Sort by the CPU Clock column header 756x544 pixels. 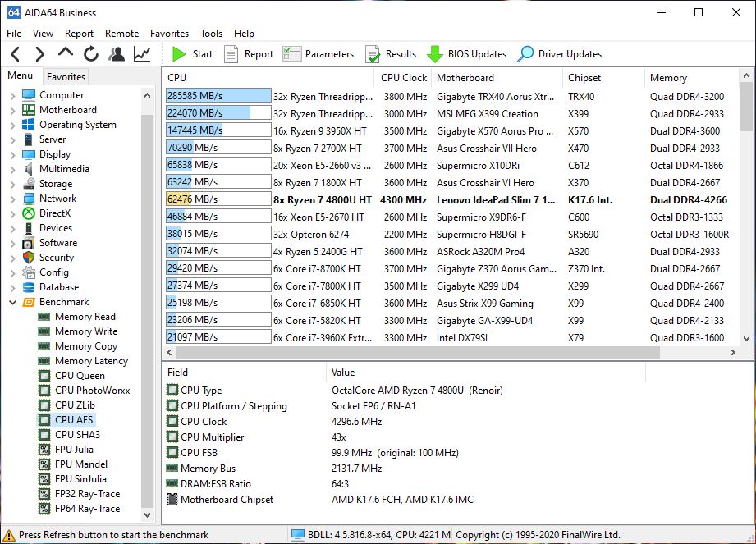403,78
